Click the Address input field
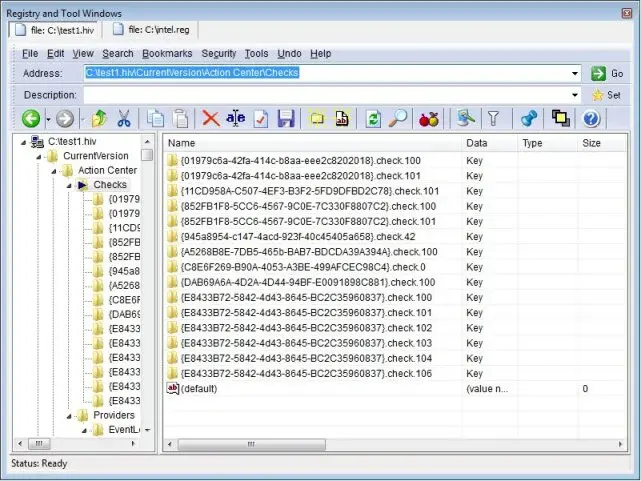Image resolution: width=641 pixels, height=481 pixels. (327, 74)
